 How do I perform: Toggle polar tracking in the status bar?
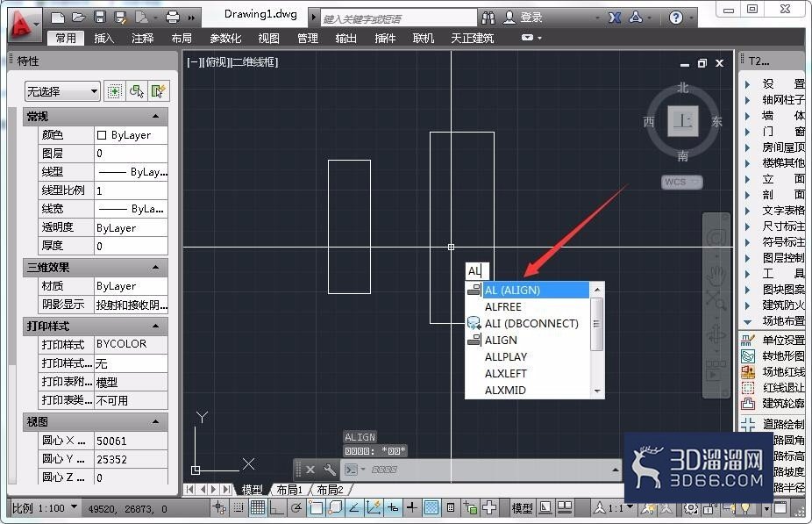296,508
